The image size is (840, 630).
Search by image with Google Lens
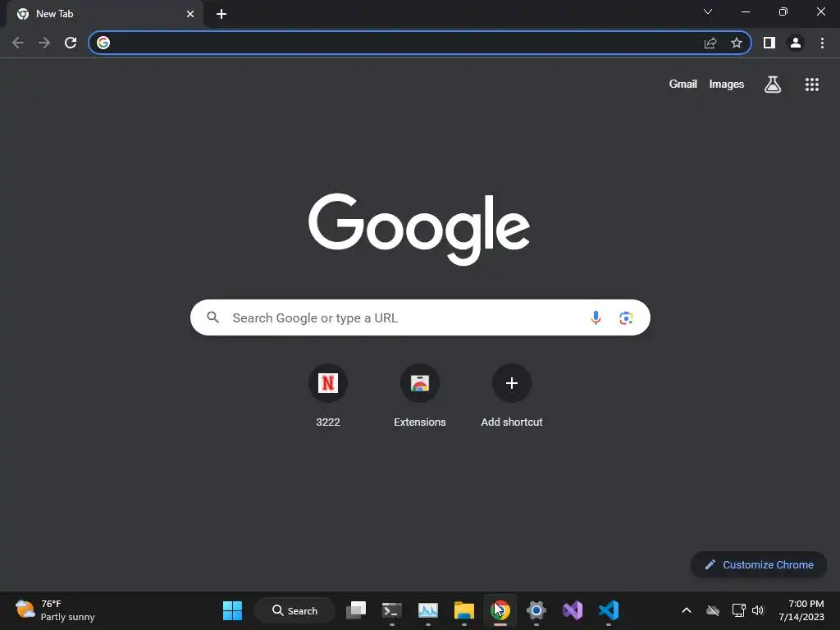[x=626, y=317]
